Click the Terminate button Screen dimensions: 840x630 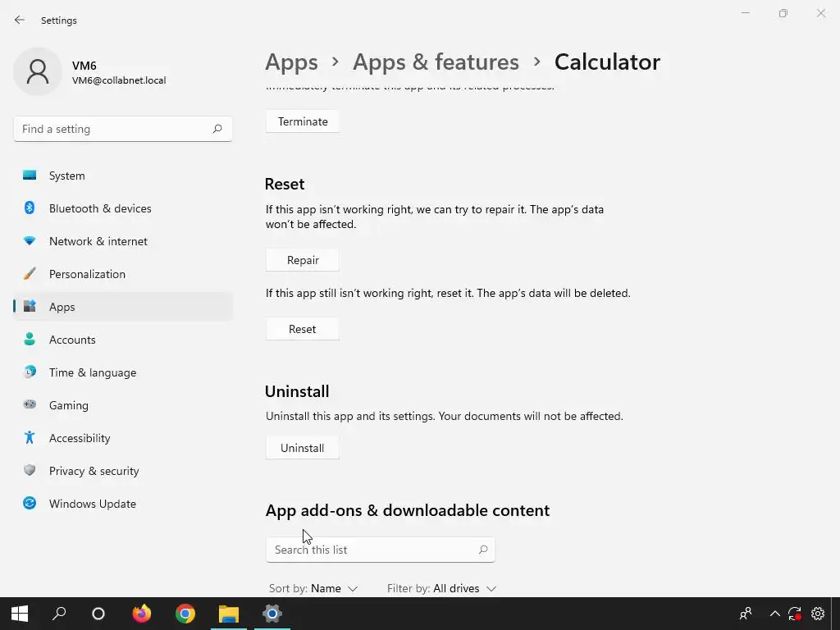tap(303, 121)
